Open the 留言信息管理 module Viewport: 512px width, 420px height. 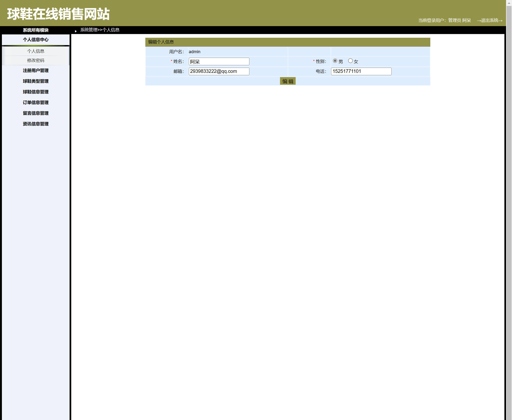[x=36, y=113]
